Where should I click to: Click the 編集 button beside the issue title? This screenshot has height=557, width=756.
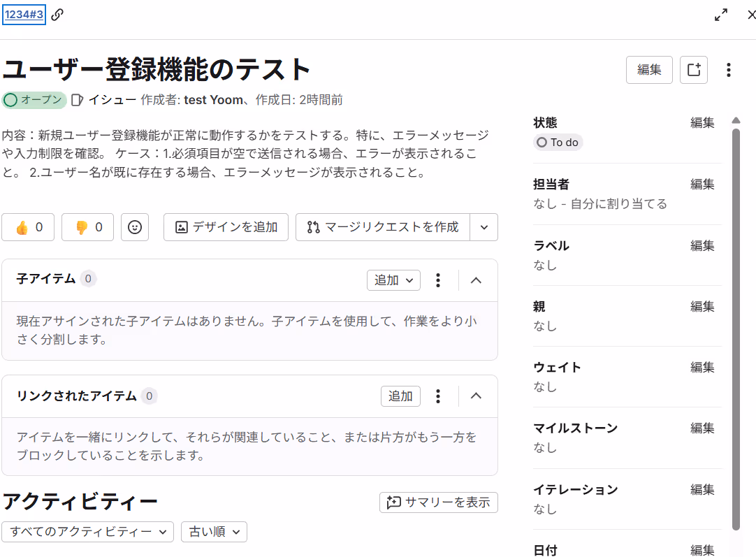tap(649, 70)
